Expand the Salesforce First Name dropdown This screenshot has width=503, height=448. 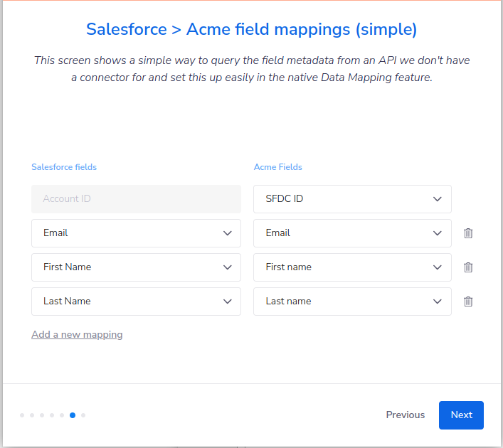(x=136, y=267)
